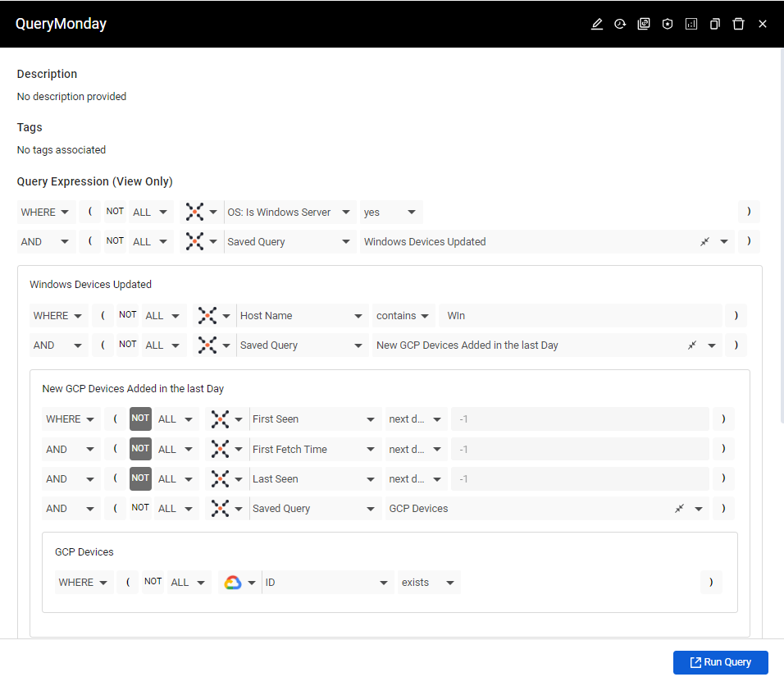Viewport: 784px width, 677px height.
Task: Click 'Query Expression (View Only)' heading
Action: pyautogui.click(x=95, y=181)
